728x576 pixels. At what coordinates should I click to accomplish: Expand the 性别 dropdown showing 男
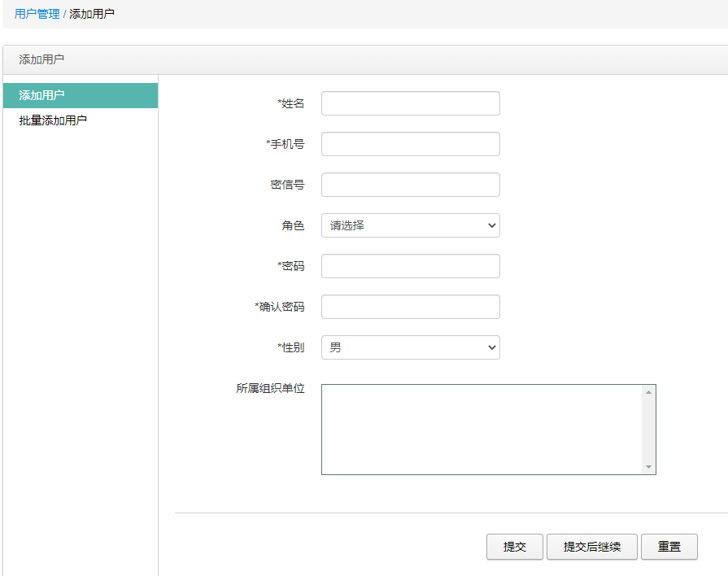click(410, 347)
